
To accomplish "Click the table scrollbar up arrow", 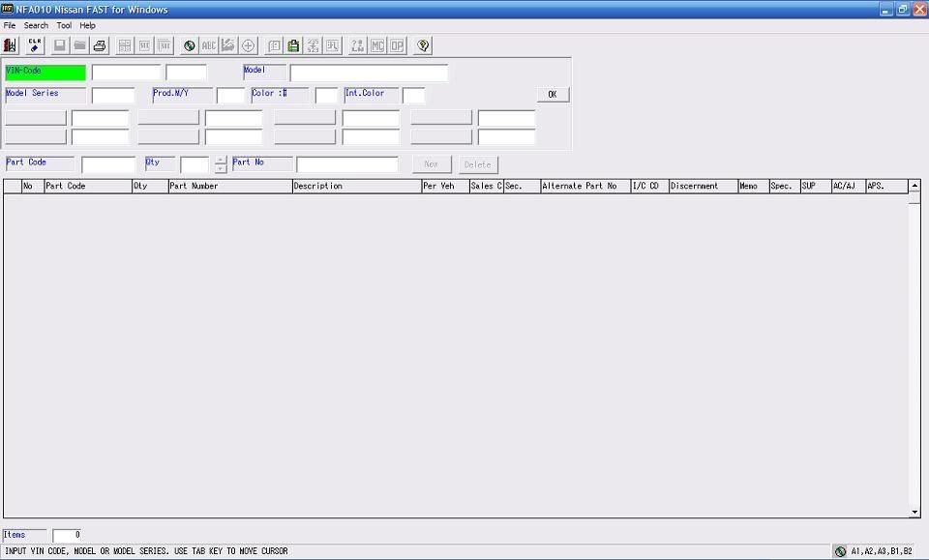I will pyautogui.click(x=914, y=186).
